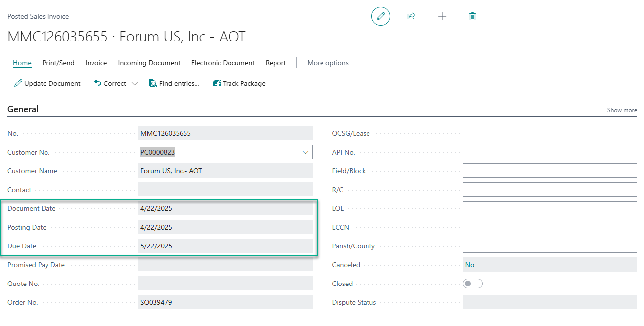
Task: Click the empty Promised Pay Date field
Action: point(225,265)
